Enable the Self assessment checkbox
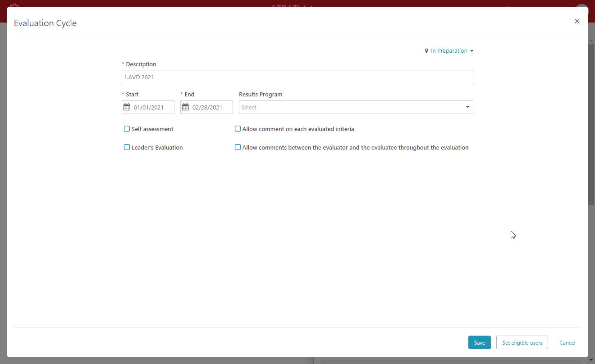 click(x=127, y=129)
